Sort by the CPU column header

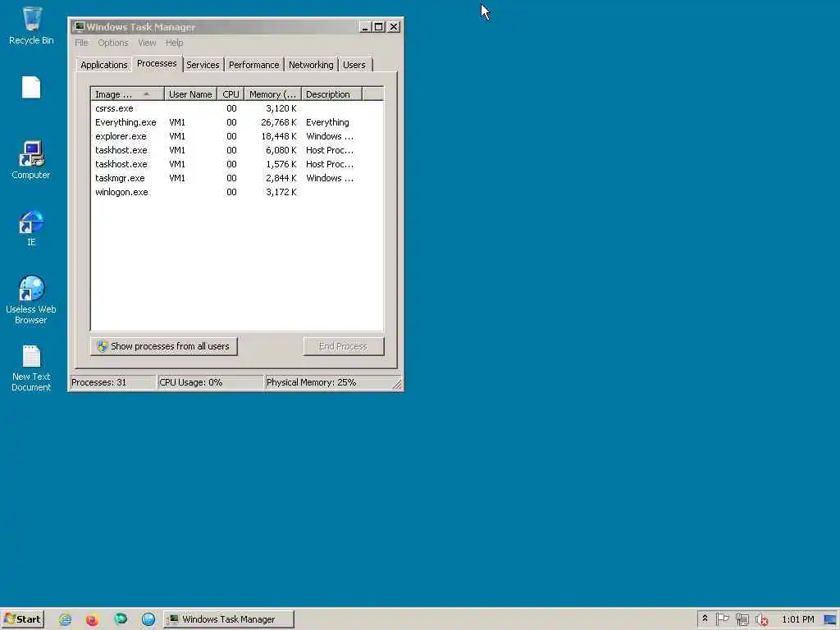coord(231,94)
